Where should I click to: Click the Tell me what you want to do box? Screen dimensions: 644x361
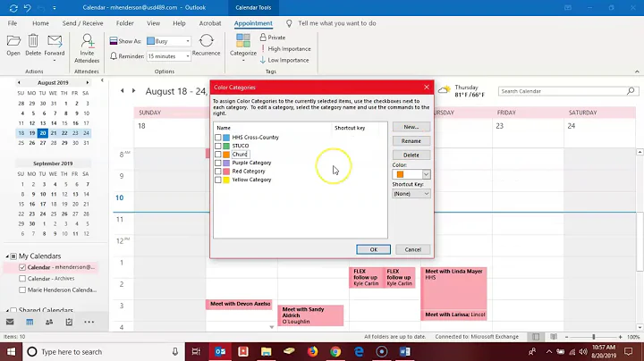point(337,23)
